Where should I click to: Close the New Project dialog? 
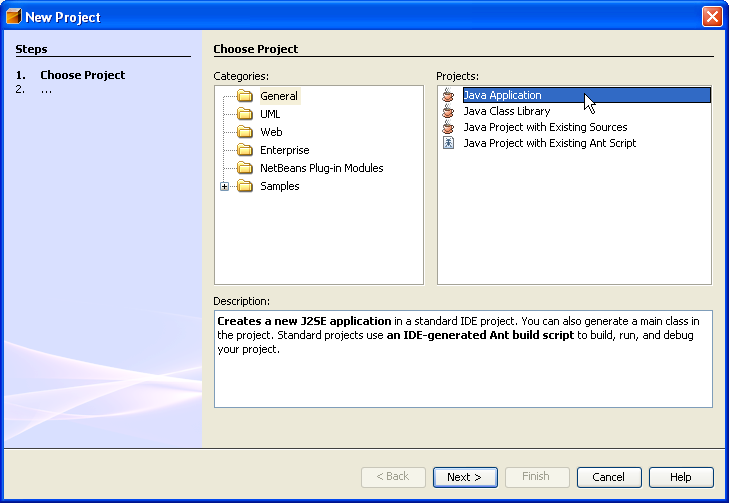point(712,17)
